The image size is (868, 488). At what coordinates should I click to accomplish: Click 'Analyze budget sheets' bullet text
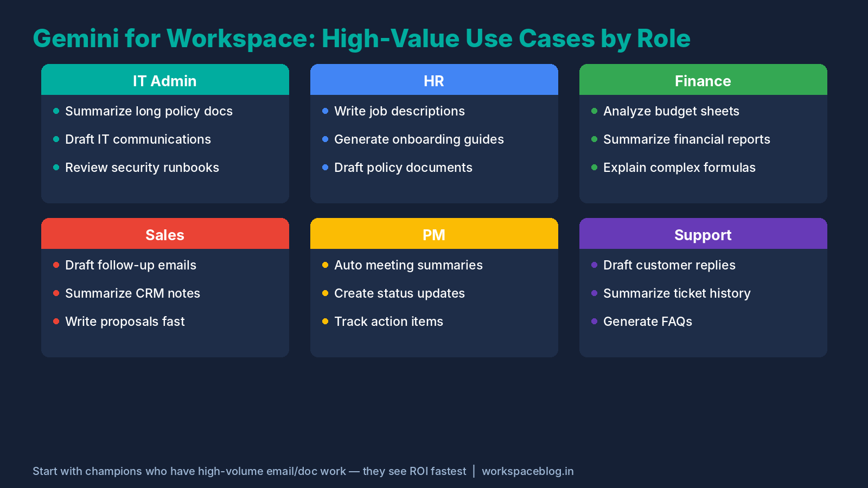[671, 111]
